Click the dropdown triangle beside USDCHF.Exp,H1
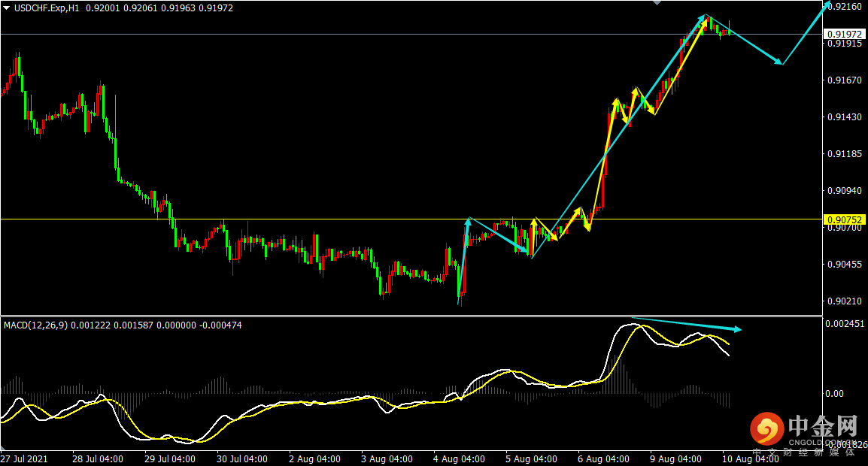This screenshot has height=466, width=868. tap(7, 8)
